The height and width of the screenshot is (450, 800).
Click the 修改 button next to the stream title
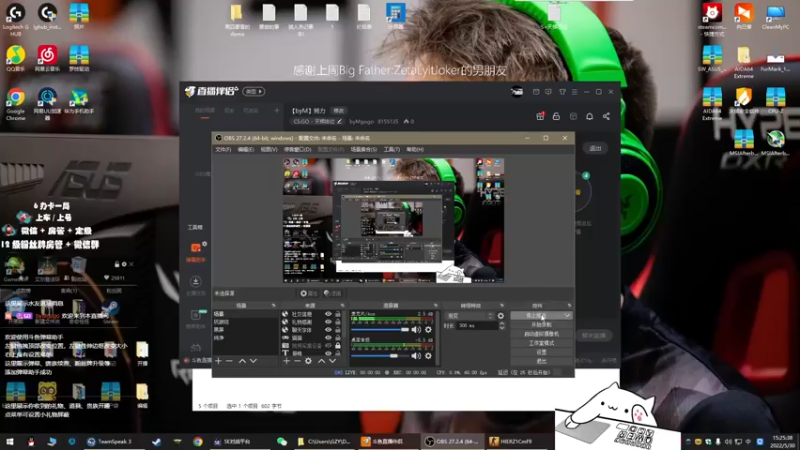point(339,110)
